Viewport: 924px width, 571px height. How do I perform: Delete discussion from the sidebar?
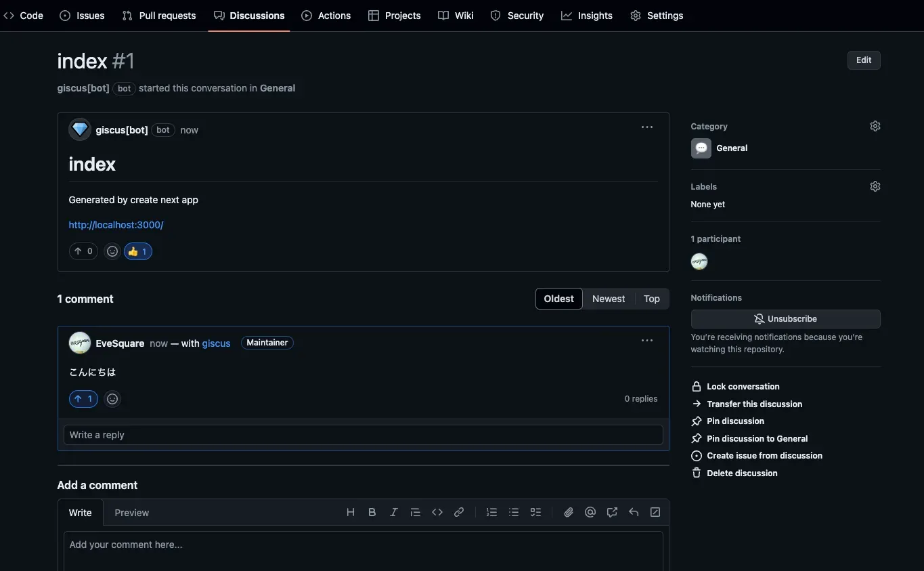click(734, 473)
